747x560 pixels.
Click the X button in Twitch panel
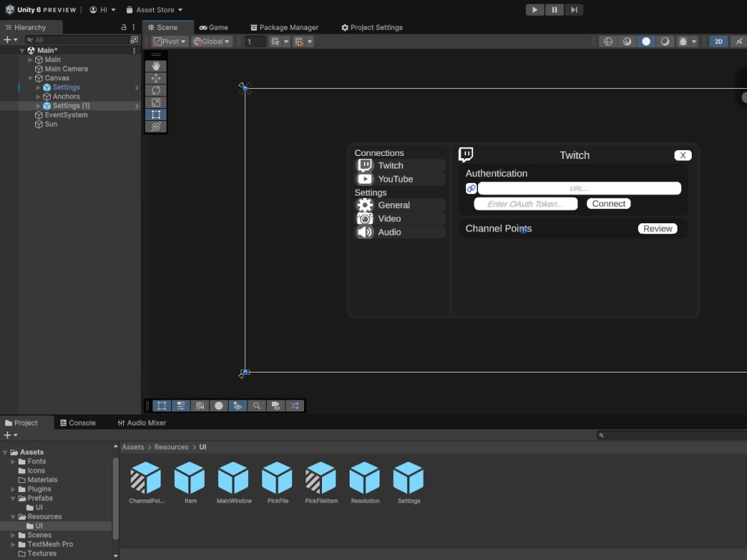(x=683, y=155)
